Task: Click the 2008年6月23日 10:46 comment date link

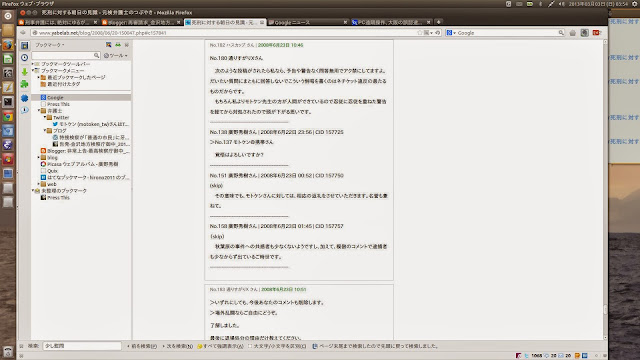Action: [280, 45]
